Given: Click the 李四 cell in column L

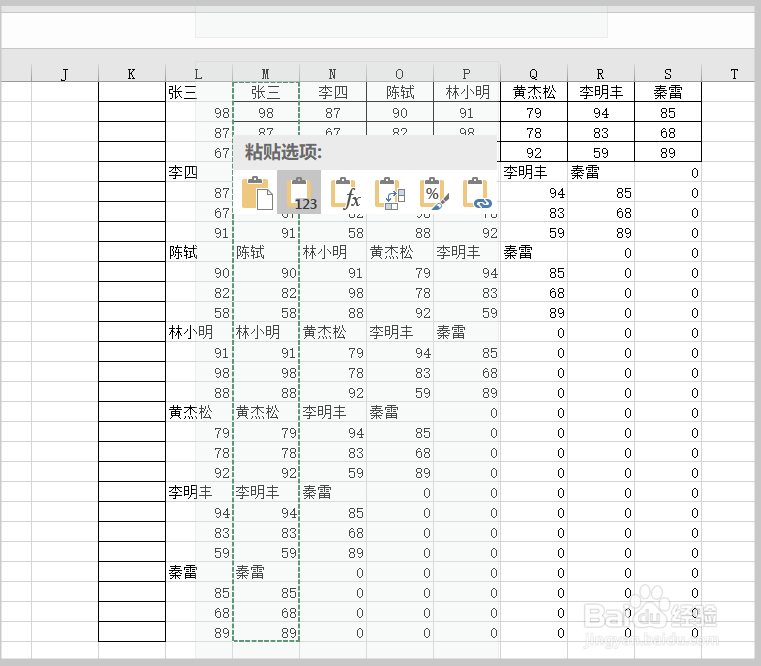Looking at the screenshot, I should (199, 172).
